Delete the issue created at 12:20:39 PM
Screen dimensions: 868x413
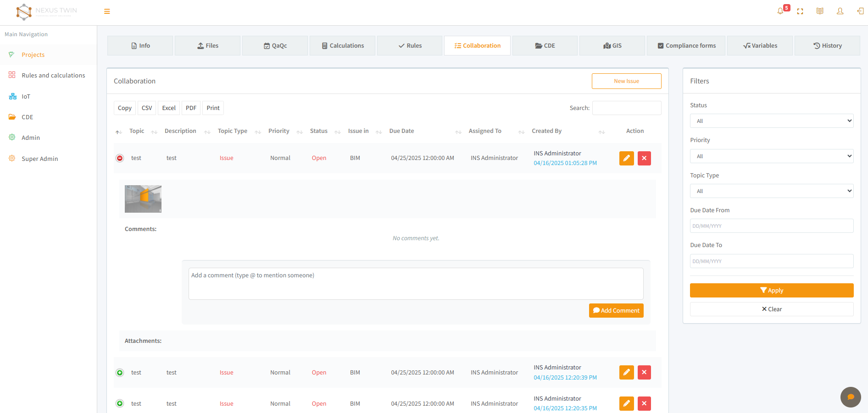coord(644,373)
